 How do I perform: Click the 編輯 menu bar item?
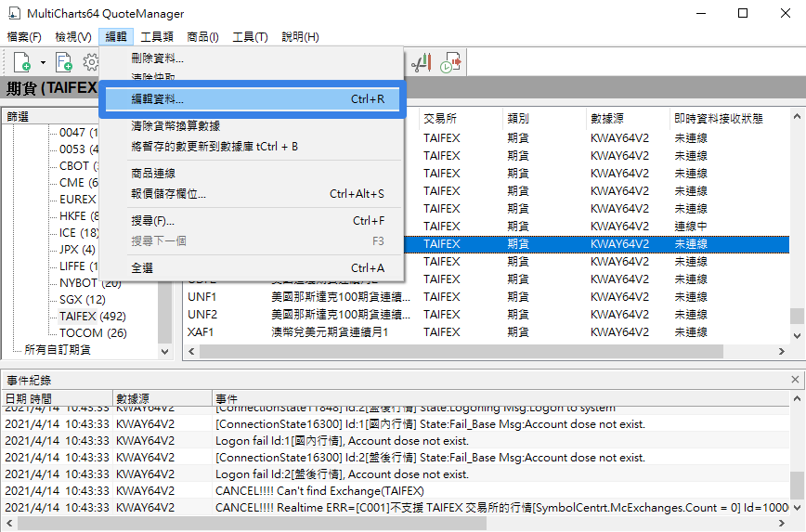(x=116, y=37)
